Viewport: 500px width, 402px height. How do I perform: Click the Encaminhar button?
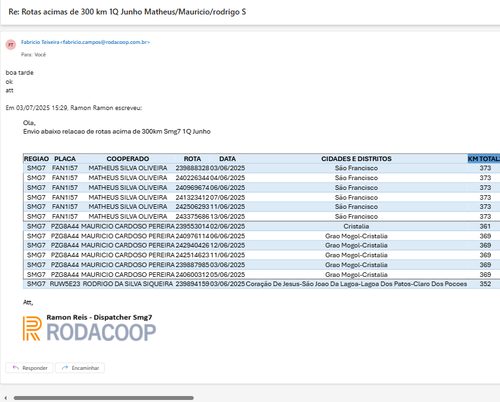coord(80,368)
